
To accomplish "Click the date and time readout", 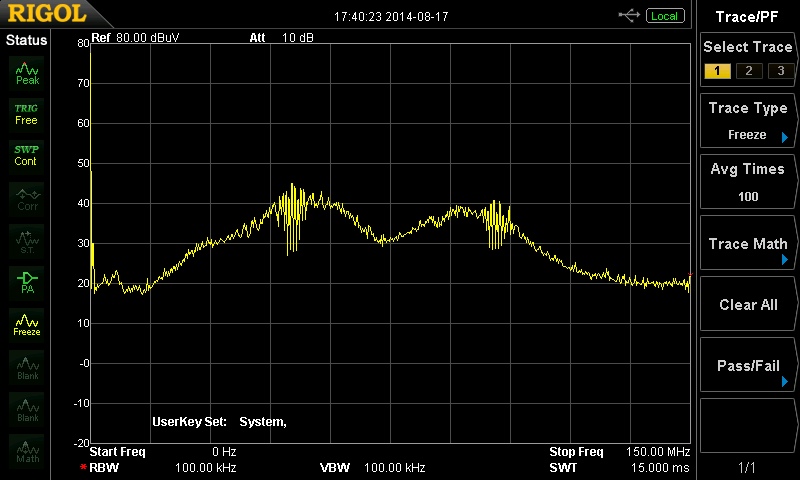I will [391, 17].
